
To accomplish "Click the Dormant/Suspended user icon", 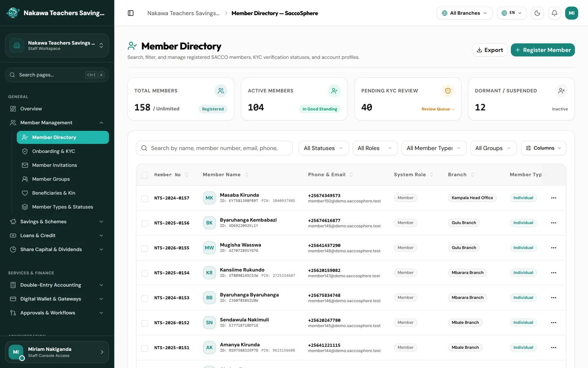I will tap(561, 91).
